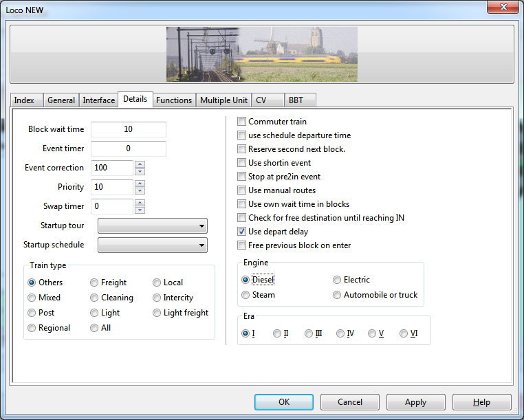Select Era IV radio button
This screenshot has width=524, height=420.
tap(340, 333)
